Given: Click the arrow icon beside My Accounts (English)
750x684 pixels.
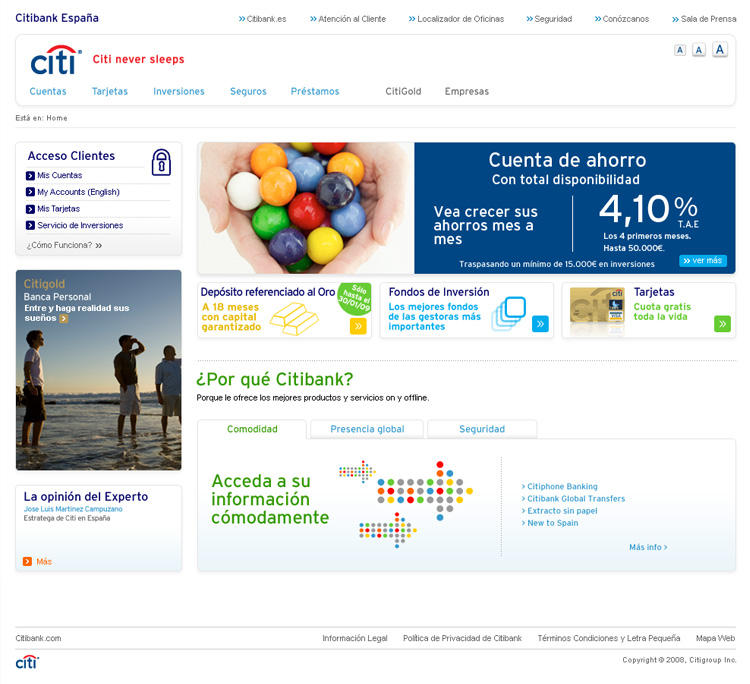Looking at the screenshot, I should (x=30, y=192).
